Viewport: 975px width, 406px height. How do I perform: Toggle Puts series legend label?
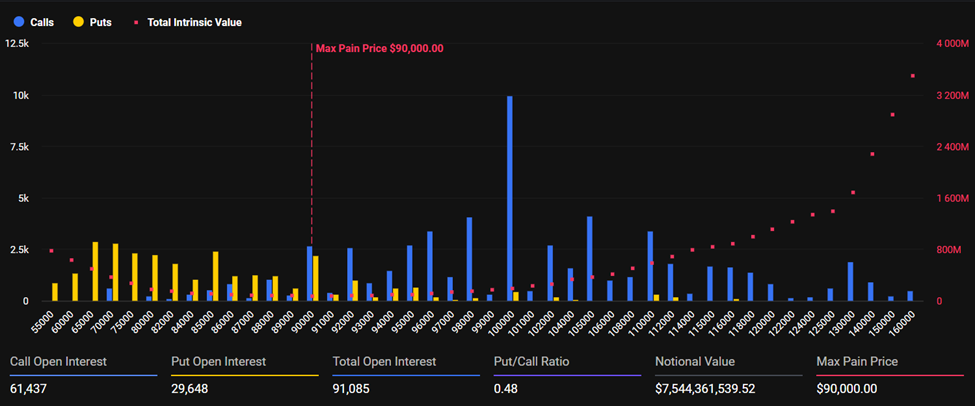point(100,21)
